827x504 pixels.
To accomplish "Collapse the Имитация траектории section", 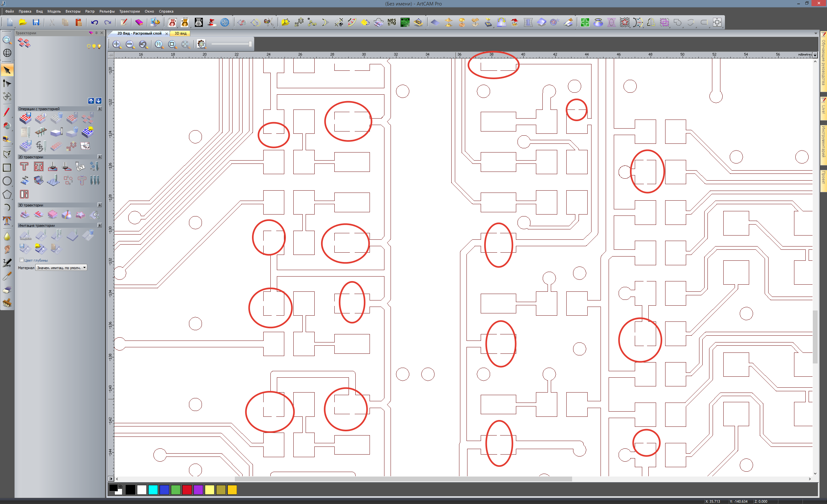I will coord(100,225).
